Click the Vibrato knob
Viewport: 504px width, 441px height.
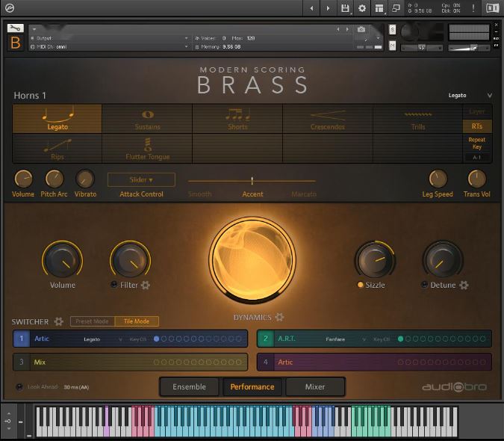click(85, 179)
